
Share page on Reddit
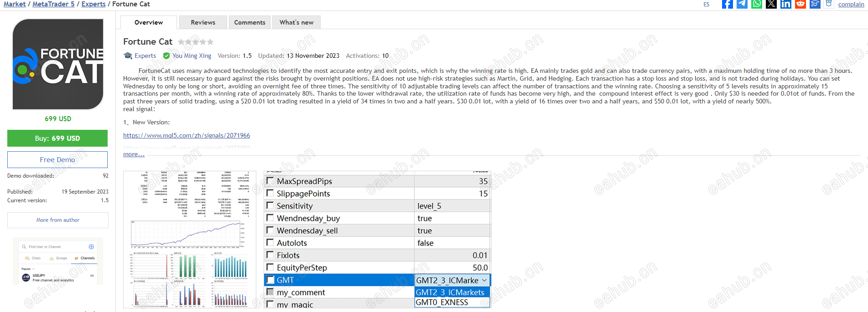[800, 4]
